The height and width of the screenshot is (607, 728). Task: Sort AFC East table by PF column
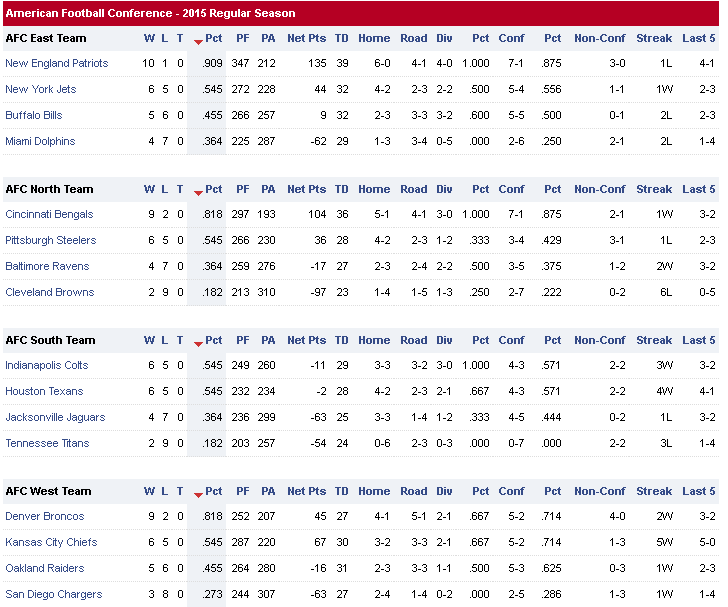(x=243, y=39)
